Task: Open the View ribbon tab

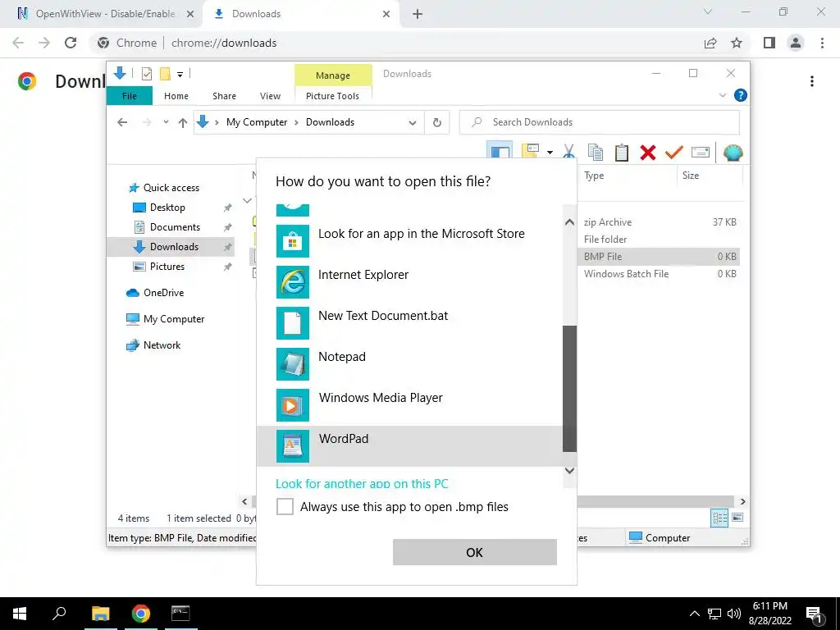Action: tap(270, 96)
